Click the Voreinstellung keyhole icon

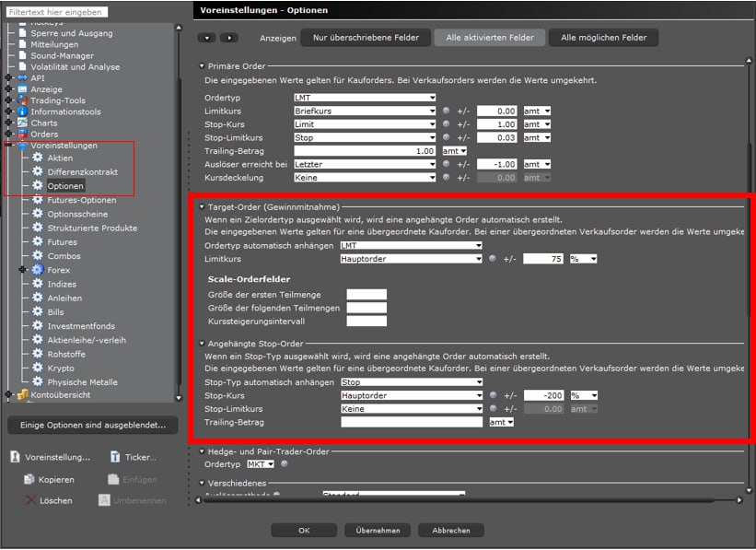point(15,457)
